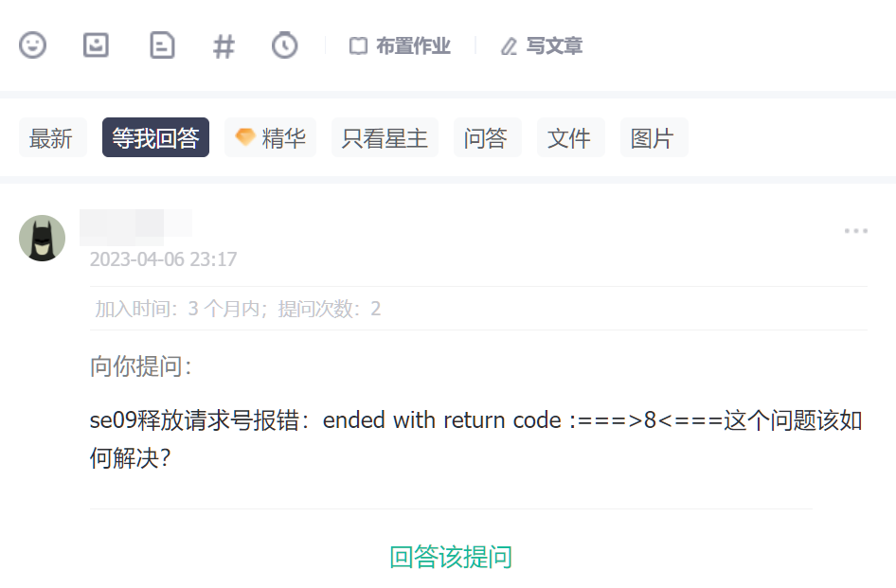View the 图片 tab
Image resolution: width=896 pixels, height=588 pixels.
click(654, 137)
